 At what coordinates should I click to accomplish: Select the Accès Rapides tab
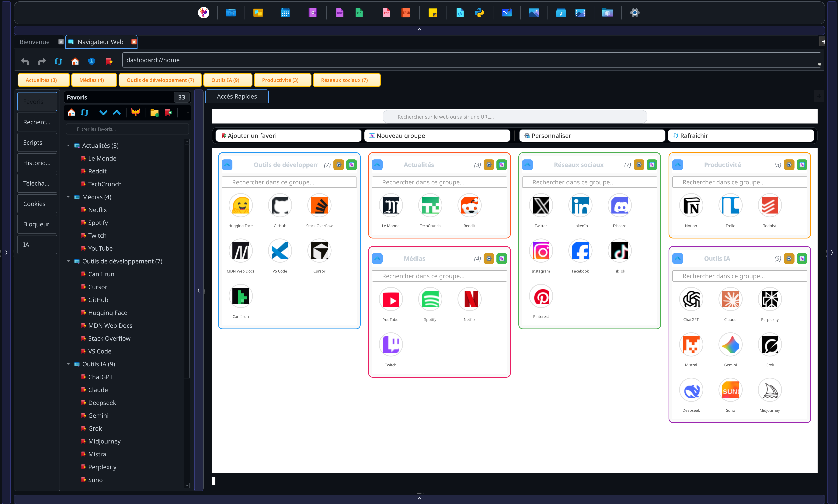237,96
